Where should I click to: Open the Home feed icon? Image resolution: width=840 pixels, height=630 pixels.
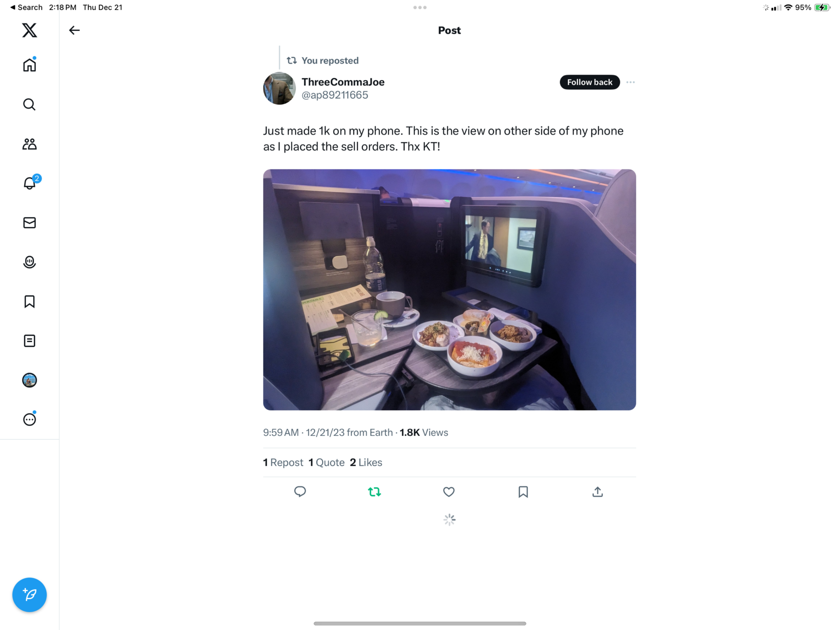(29, 65)
